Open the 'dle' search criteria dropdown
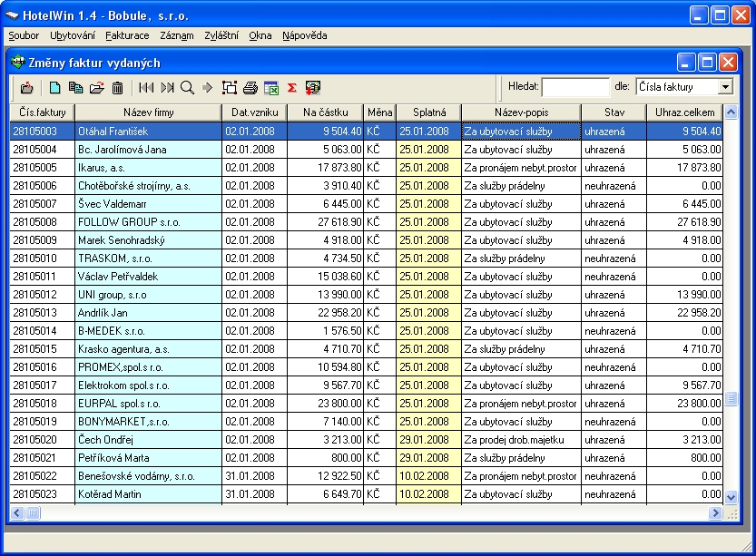 (x=725, y=87)
